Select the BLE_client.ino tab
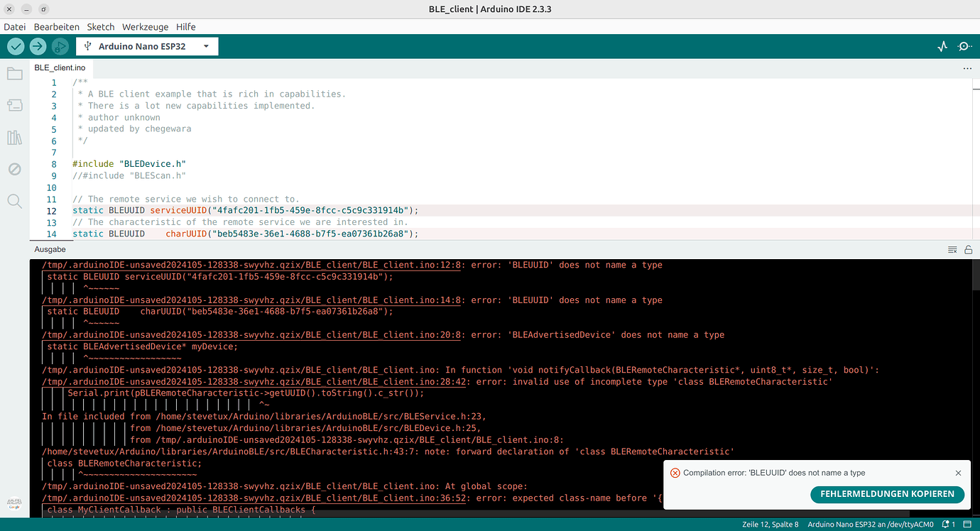This screenshot has height=531, width=980. coord(60,68)
